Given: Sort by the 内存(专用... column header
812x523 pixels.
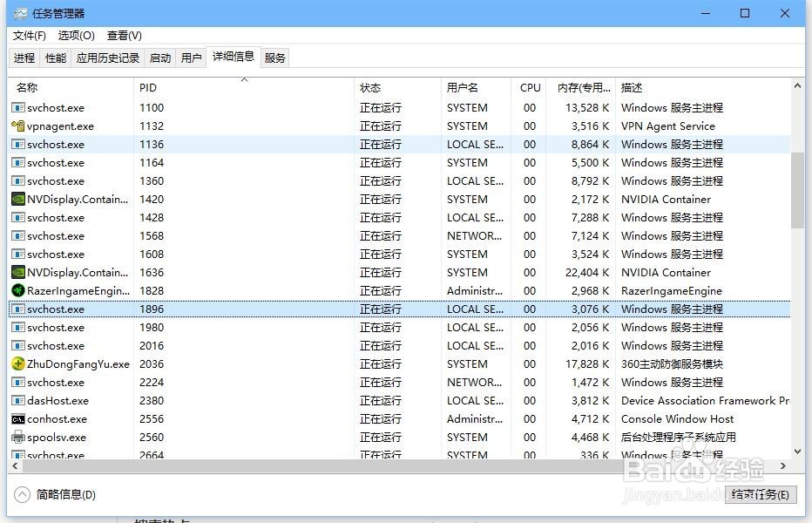Looking at the screenshot, I should pos(581,87).
